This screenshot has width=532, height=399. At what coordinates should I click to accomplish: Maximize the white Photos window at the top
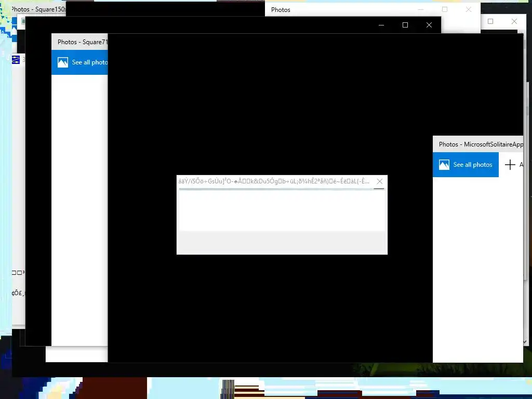click(x=445, y=9)
